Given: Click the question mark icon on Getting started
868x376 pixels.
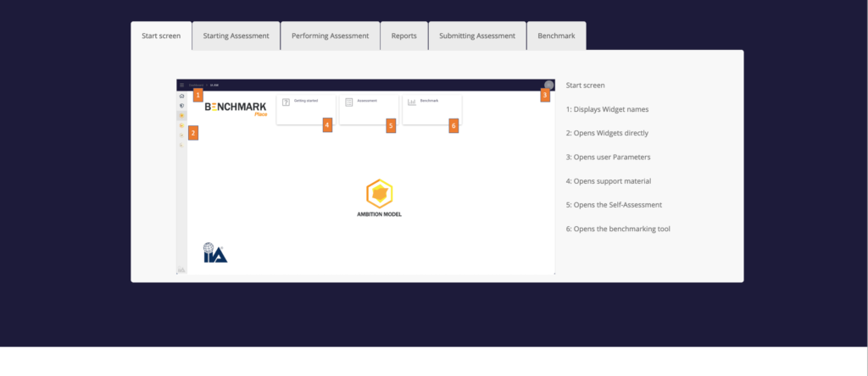Looking at the screenshot, I should tap(287, 102).
